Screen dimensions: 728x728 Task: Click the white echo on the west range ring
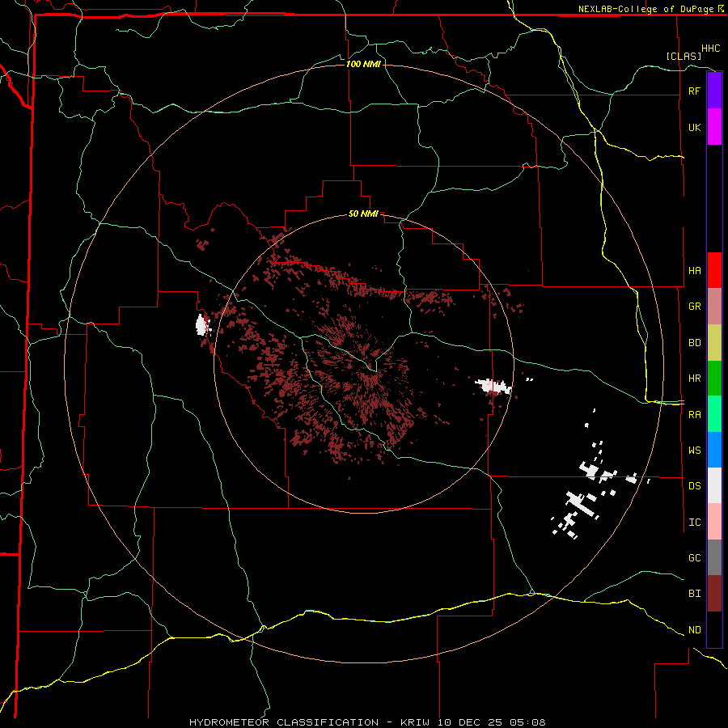201,324
